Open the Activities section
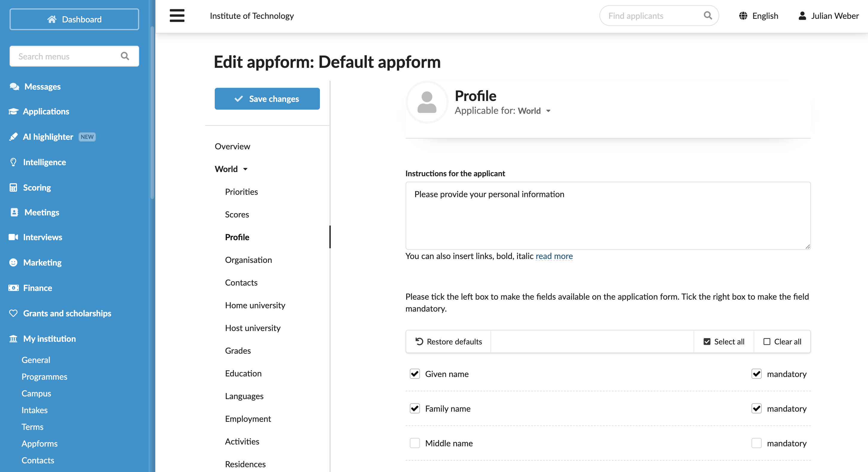Screen dimensions: 868x472 242,441
